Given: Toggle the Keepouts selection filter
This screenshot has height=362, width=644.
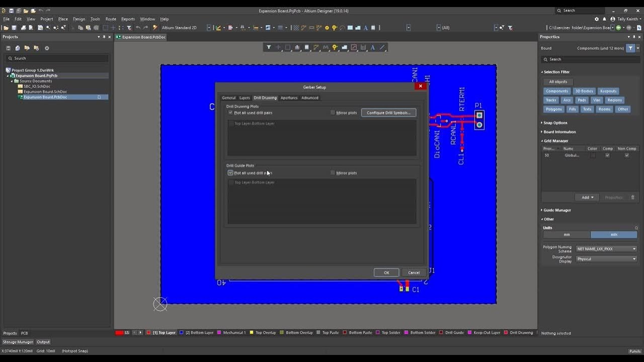Looking at the screenshot, I should coord(608,91).
